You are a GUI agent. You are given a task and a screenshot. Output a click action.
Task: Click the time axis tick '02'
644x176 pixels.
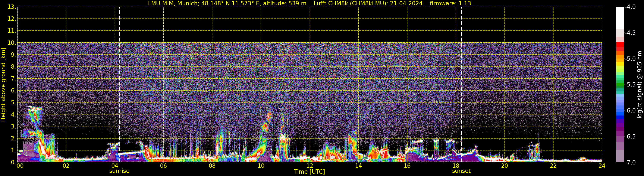(66, 166)
